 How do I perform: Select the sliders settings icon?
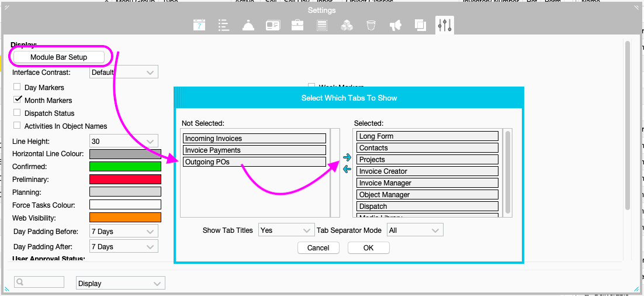445,26
